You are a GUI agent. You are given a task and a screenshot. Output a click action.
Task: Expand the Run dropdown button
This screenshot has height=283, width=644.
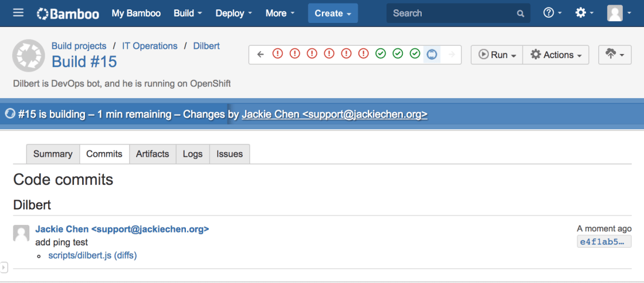point(497,55)
